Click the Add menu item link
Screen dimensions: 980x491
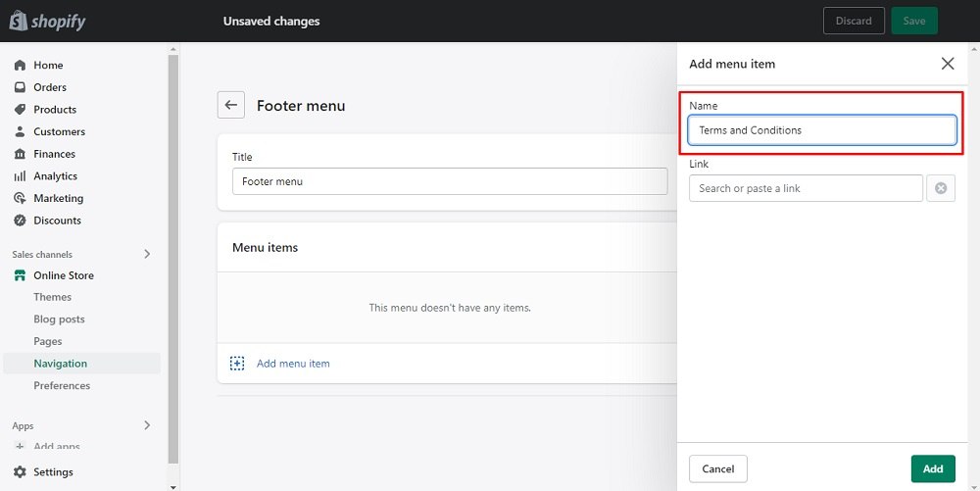(x=293, y=364)
